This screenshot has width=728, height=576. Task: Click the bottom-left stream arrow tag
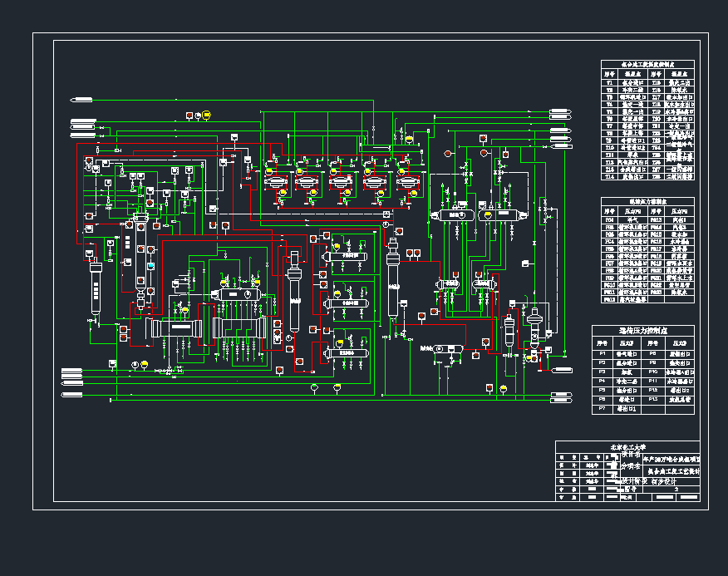coord(81,395)
